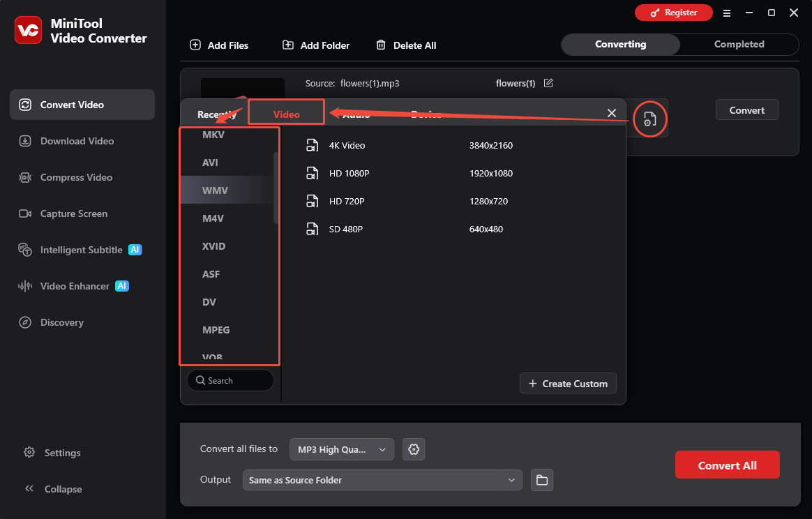
Task: Open Settings in the sidebar
Action: [x=52, y=453]
